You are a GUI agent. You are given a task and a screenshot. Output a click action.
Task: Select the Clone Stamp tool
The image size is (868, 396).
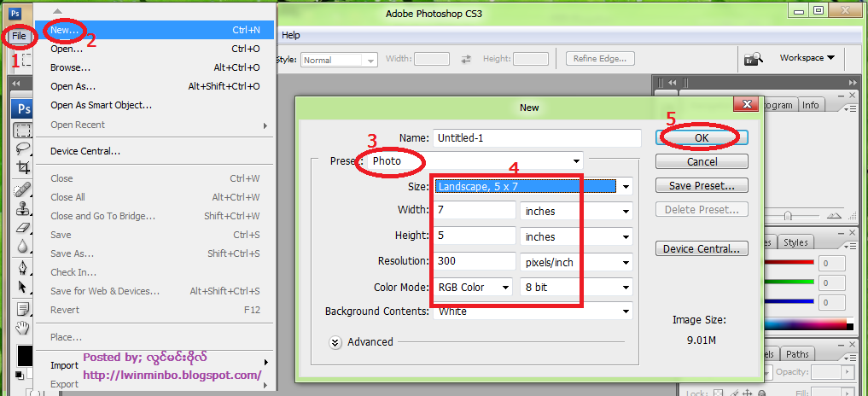[x=22, y=209]
